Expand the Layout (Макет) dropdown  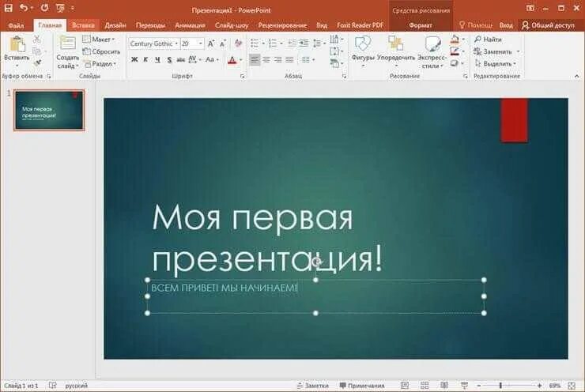(x=99, y=40)
